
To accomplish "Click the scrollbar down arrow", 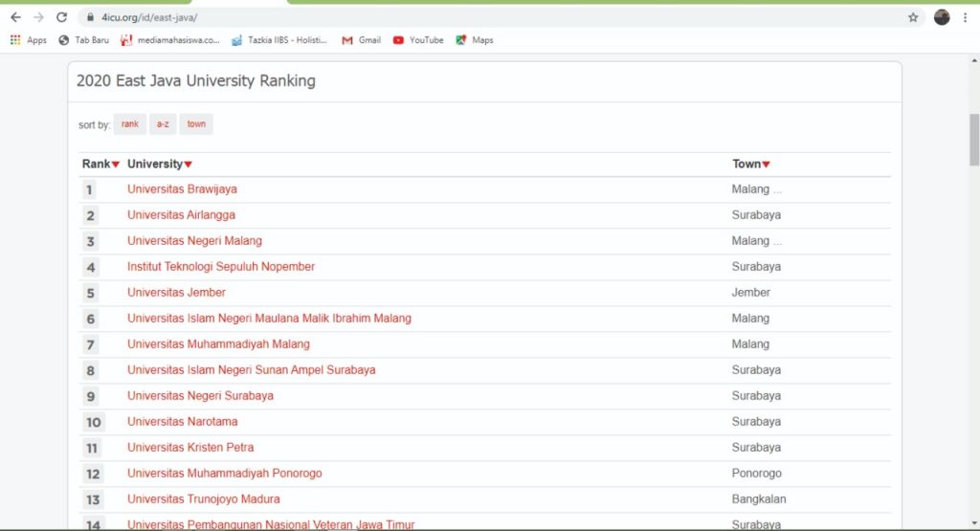I will [974, 523].
